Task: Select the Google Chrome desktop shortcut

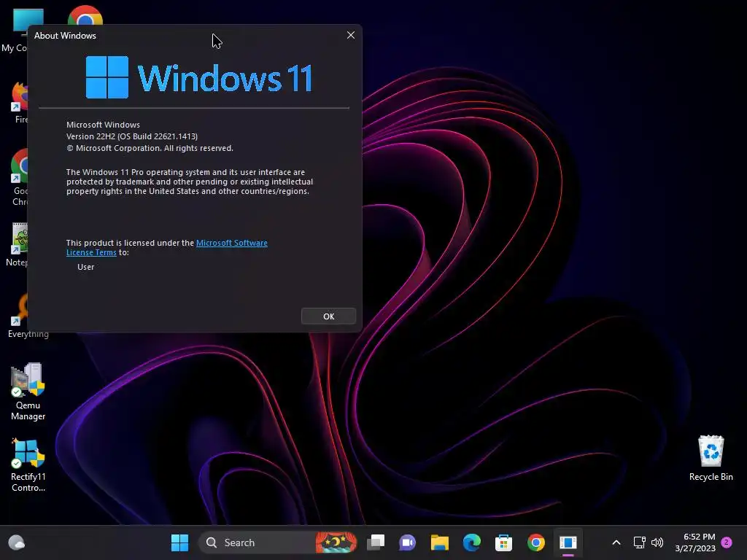Action: coord(18,177)
